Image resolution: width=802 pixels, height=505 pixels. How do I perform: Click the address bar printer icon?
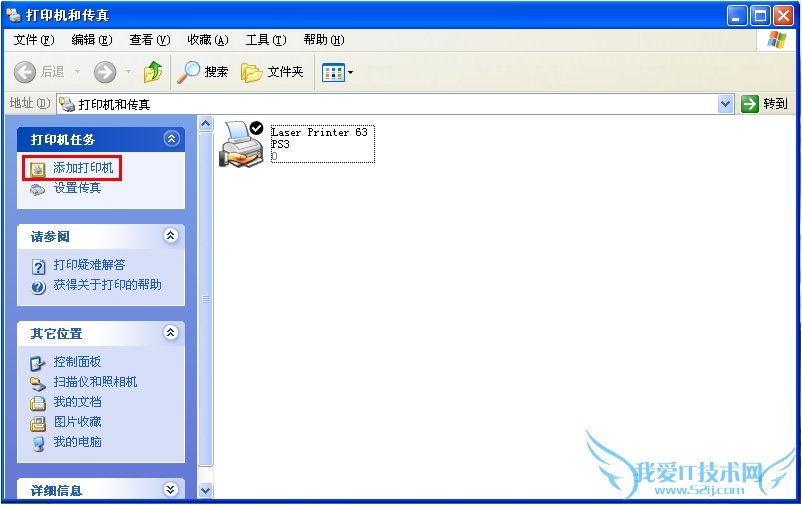67,104
